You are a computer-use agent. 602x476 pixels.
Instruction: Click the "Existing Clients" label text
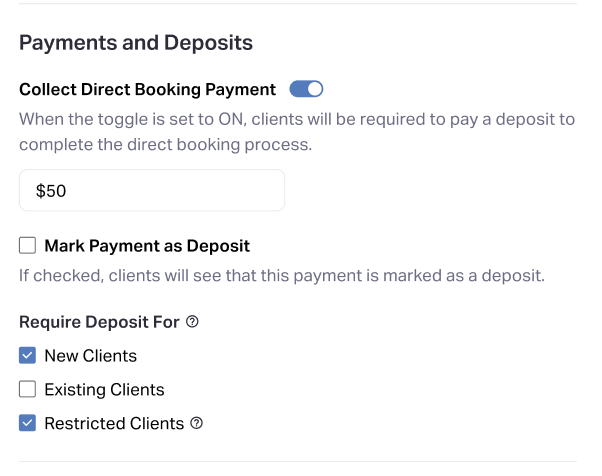click(104, 390)
